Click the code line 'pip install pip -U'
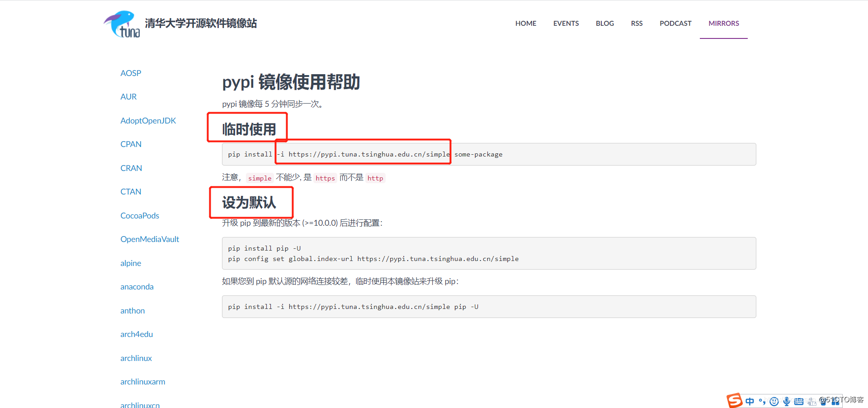The width and height of the screenshot is (868, 408). coord(264,248)
